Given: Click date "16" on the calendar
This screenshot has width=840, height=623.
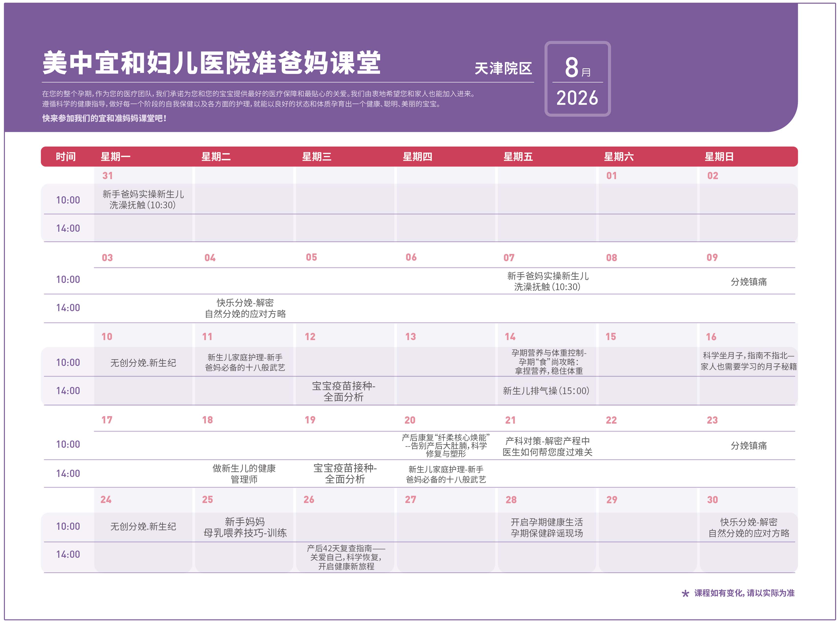Looking at the screenshot, I should click(x=711, y=337).
